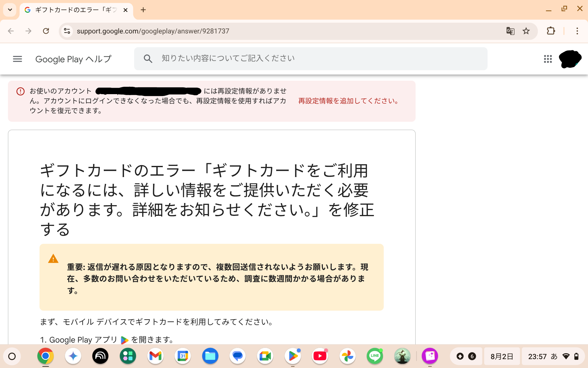Bookmark this tab with star icon
This screenshot has width=588, height=368.
(526, 31)
